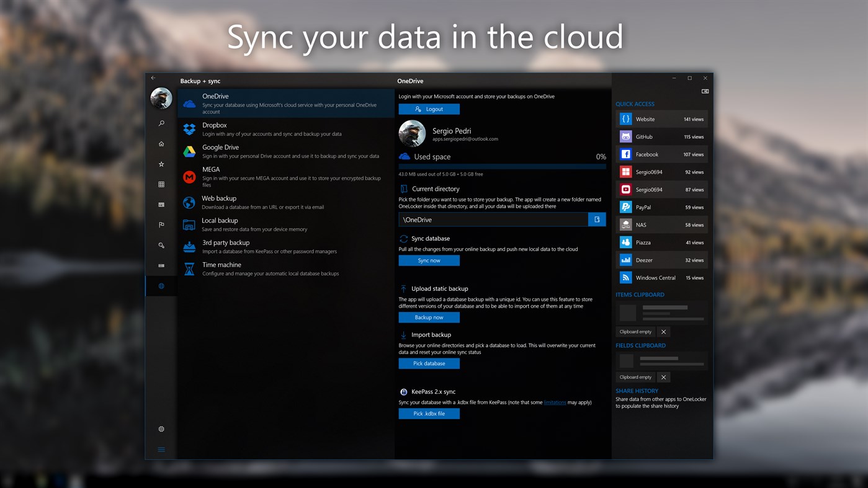Screen dimensions: 868x488
Task: Click the Time machine hourglass icon
Action: [x=189, y=269]
